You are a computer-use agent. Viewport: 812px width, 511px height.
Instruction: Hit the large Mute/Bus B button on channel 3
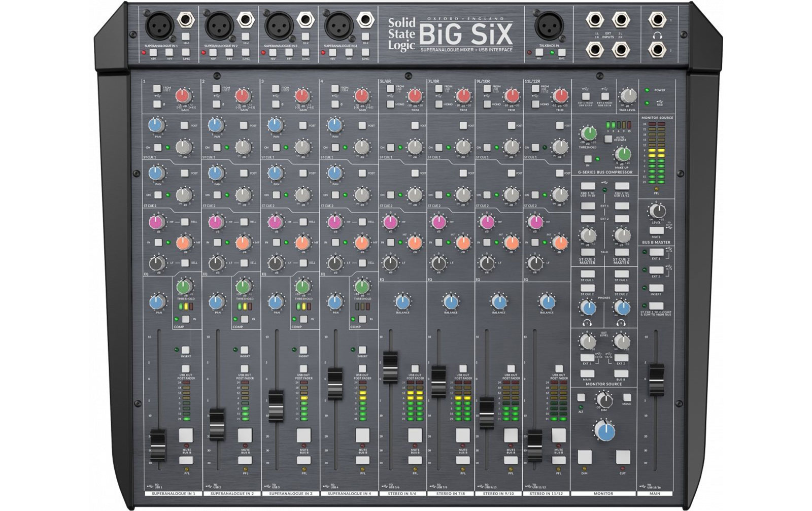pos(303,435)
